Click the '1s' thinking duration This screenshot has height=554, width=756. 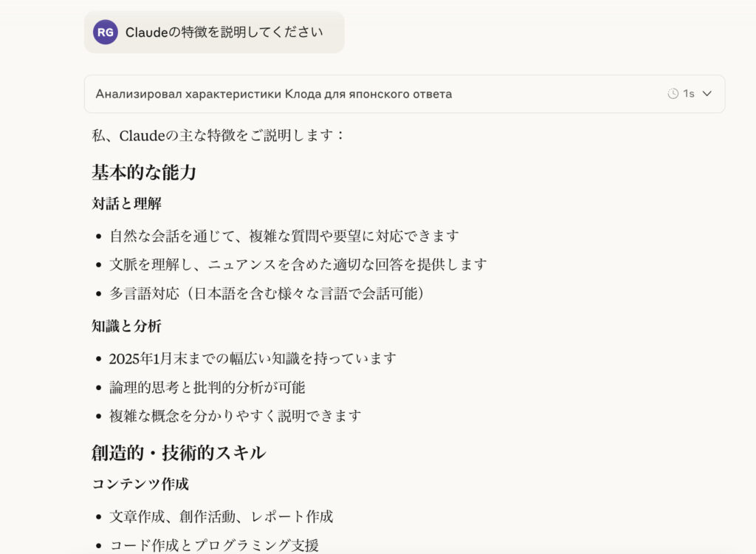(x=689, y=94)
